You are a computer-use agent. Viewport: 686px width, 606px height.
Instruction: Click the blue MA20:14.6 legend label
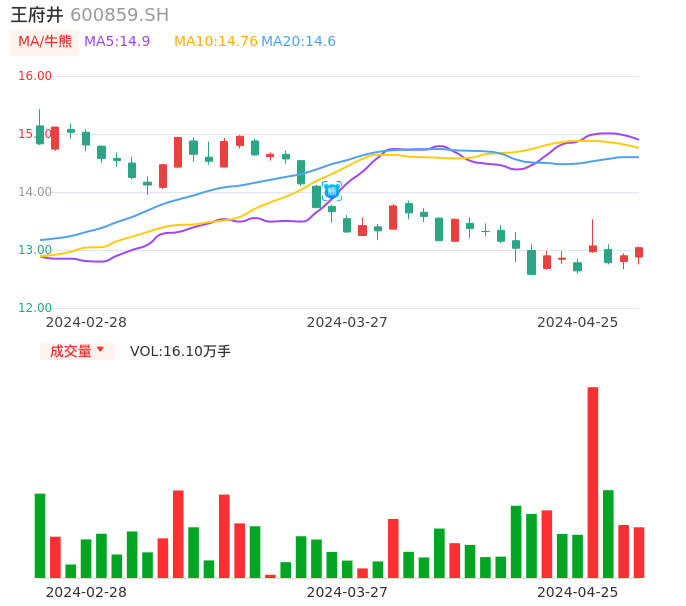coord(298,42)
